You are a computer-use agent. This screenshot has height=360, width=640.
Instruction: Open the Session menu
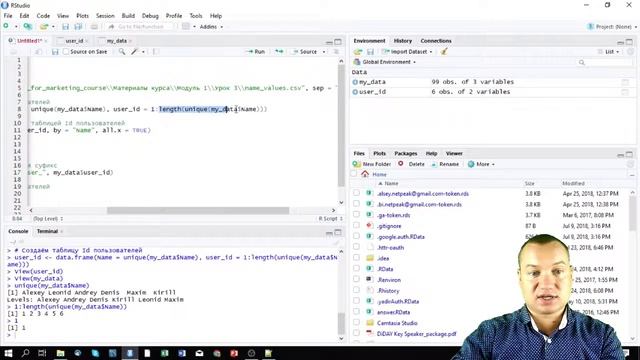pos(105,16)
